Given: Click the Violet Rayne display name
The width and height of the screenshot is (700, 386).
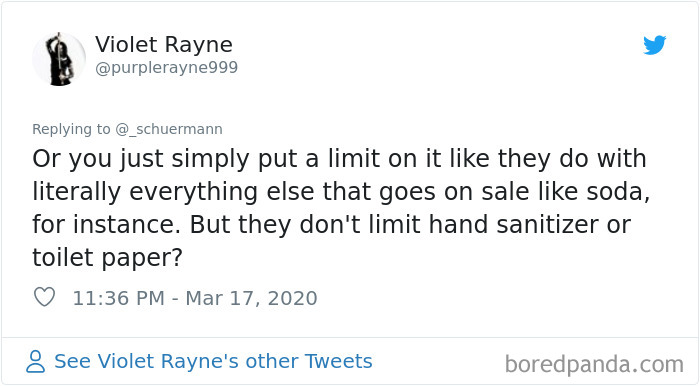Looking at the screenshot, I should tap(164, 45).
